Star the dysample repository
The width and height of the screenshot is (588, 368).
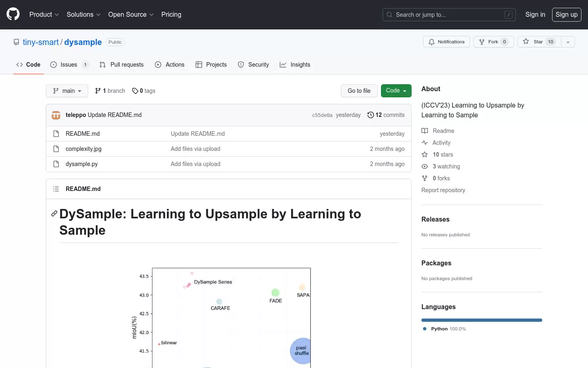pos(539,42)
